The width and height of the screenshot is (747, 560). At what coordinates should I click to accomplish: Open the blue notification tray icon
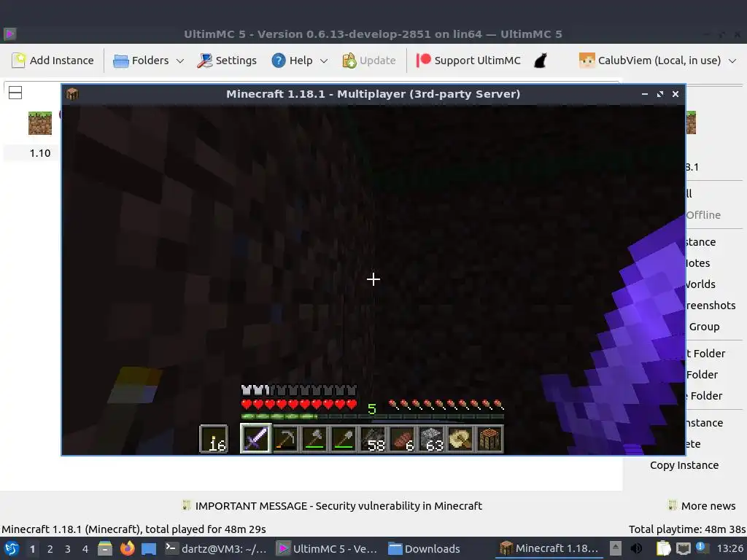tap(703, 548)
